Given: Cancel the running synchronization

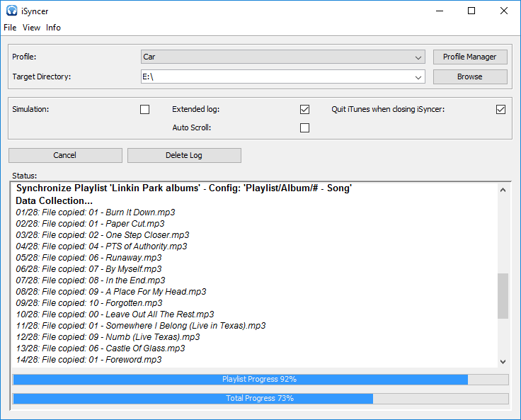Looking at the screenshot, I should pos(65,155).
